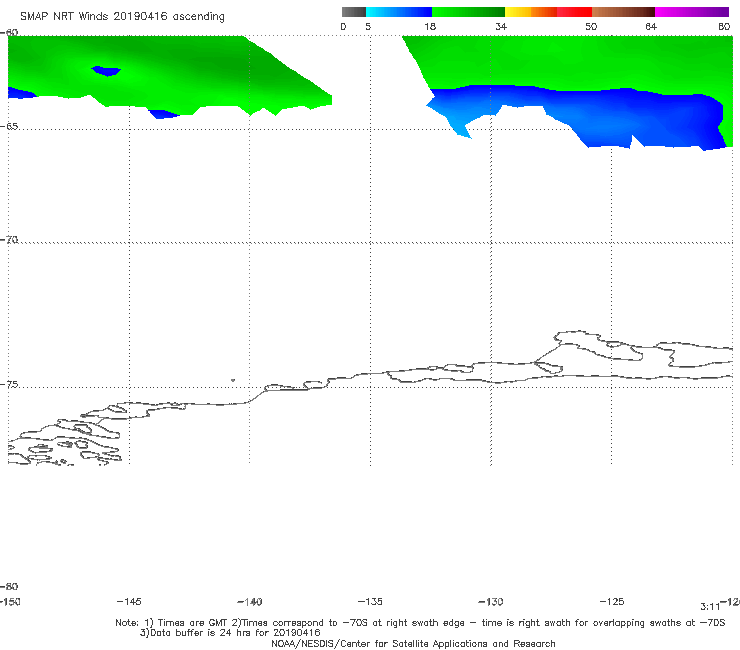Click the longitude label "-130"
The image size is (740, 650).
pos(491,602)
